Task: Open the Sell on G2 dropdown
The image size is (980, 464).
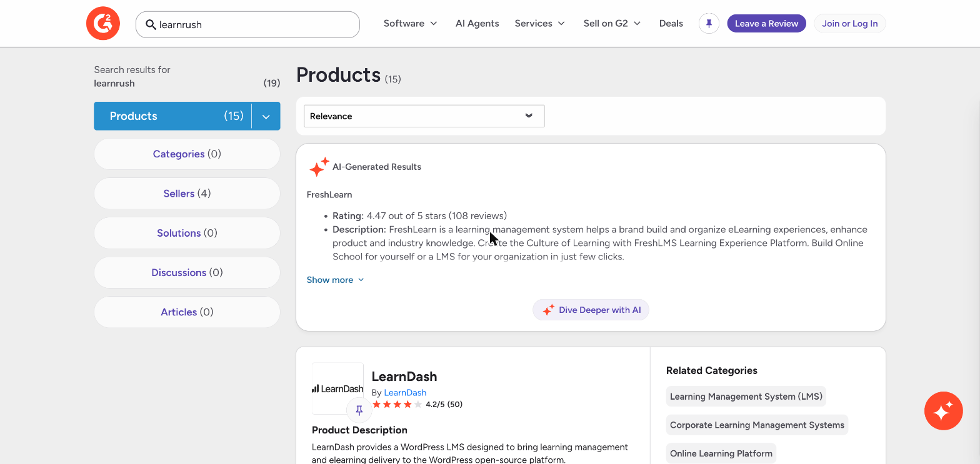Action: [x=612, y=24]
